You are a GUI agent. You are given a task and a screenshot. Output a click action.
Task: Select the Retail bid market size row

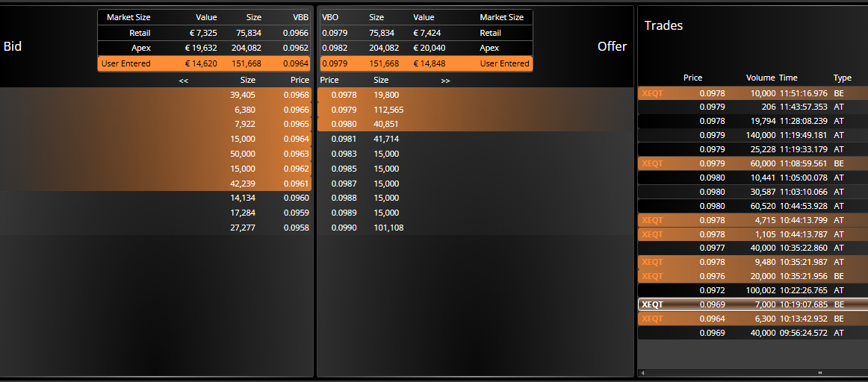click(x=204, y=33)
